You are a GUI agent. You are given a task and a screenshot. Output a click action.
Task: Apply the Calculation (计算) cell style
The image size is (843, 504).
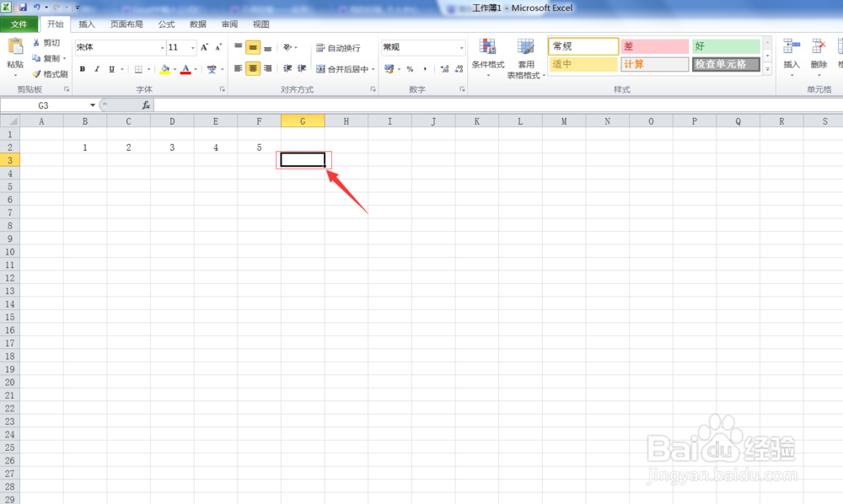coord(655,65)
